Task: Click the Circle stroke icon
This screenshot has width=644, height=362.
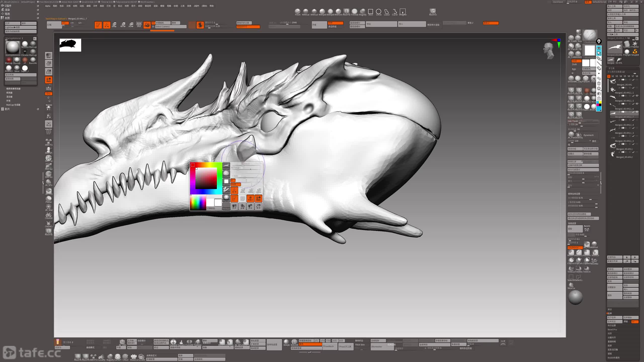Action: 378,12
